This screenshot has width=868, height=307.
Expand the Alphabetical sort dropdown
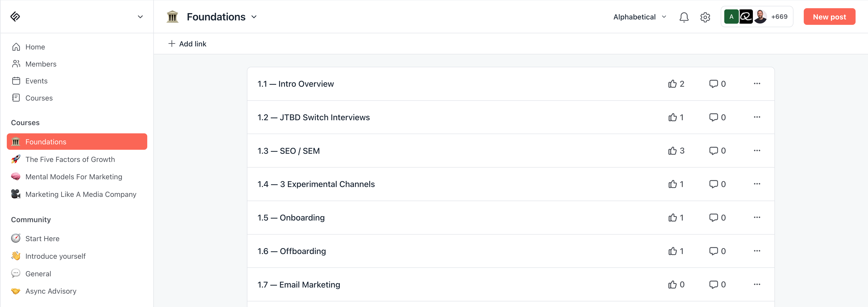click(640, 17)
